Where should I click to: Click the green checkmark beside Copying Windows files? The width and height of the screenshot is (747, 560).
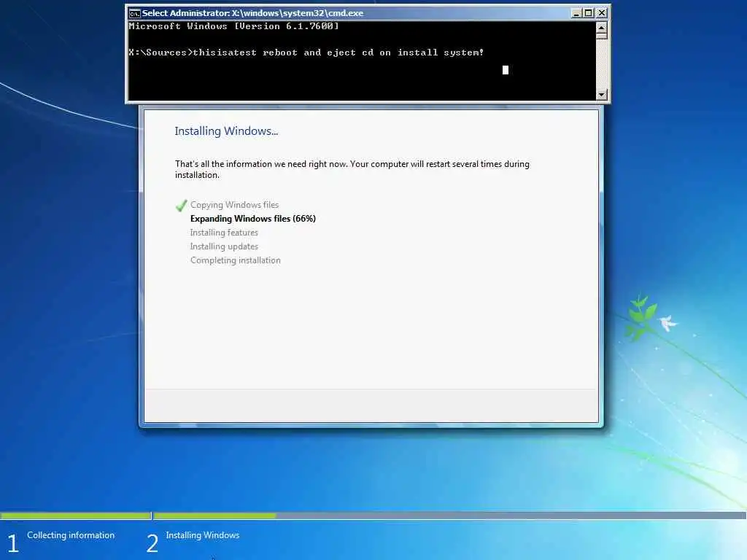pyautogui.click(x=181, y=205)
